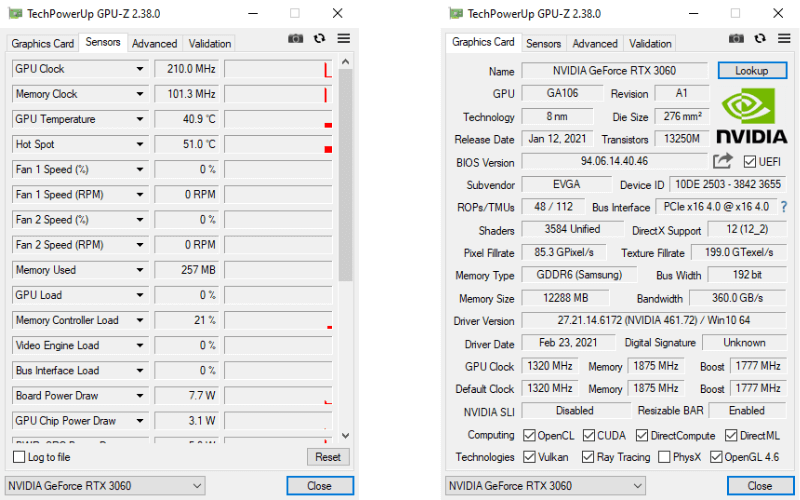Open Fan 2 Speed (RPM) dropdown
This screenshot has height=500, width=800.
[x=139, y=244]
